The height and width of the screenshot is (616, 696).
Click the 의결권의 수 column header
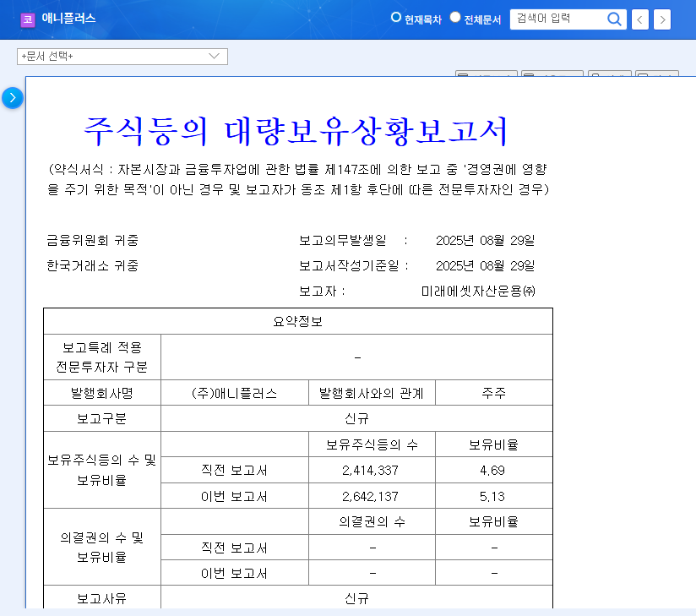click(372, 521)
